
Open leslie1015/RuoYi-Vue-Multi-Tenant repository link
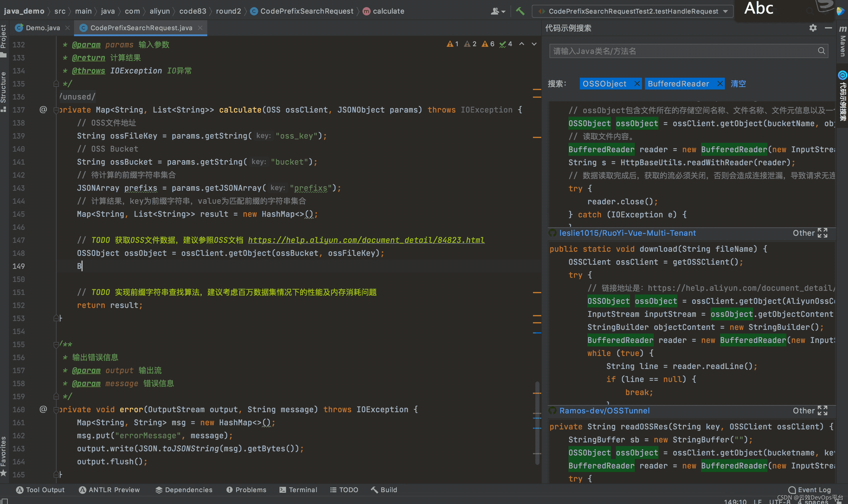(627, 233)
